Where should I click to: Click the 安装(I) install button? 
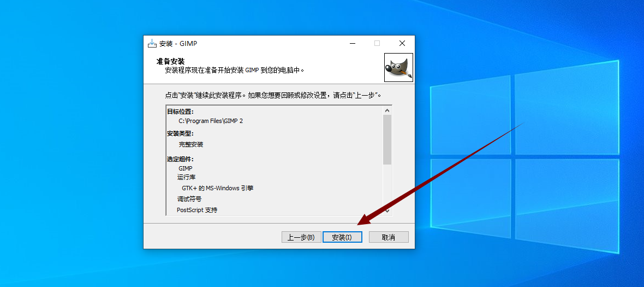coord(342,237)
